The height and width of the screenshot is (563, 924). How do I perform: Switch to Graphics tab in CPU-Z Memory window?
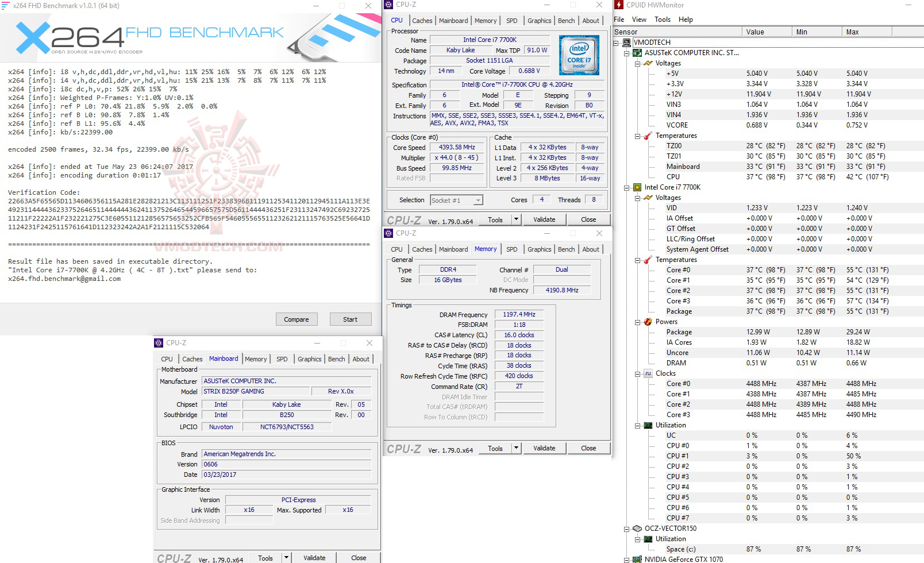(539, 249)
